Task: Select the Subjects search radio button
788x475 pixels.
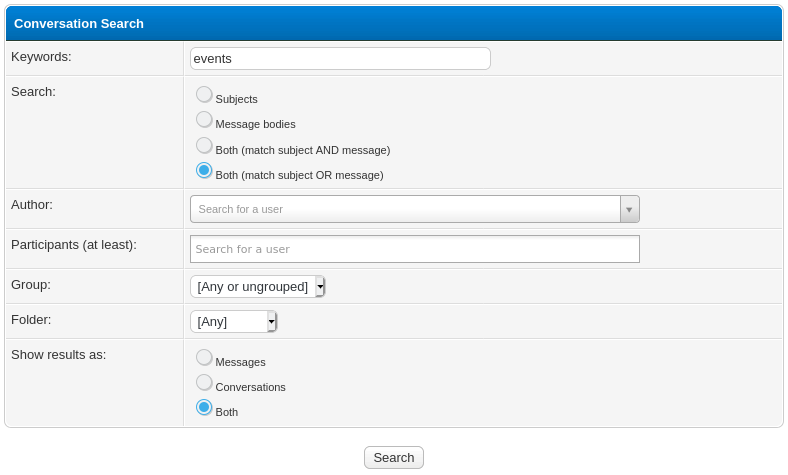Action: pyautogui.click(x=204, y=95)
